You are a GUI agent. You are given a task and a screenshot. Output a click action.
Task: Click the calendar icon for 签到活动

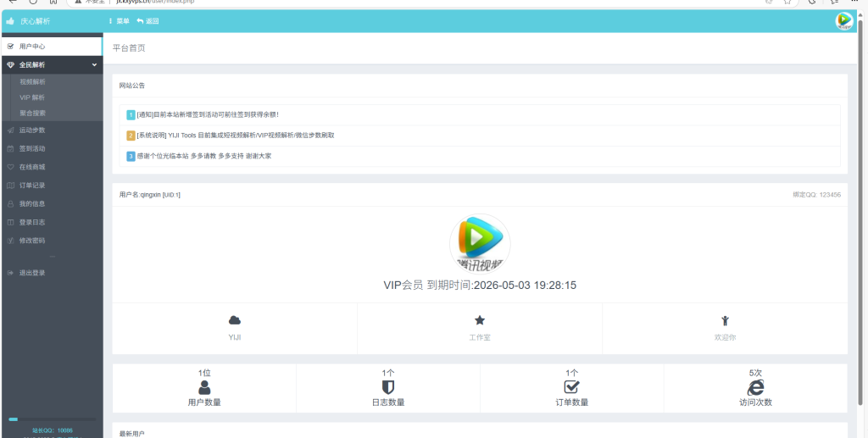point(10,149)
